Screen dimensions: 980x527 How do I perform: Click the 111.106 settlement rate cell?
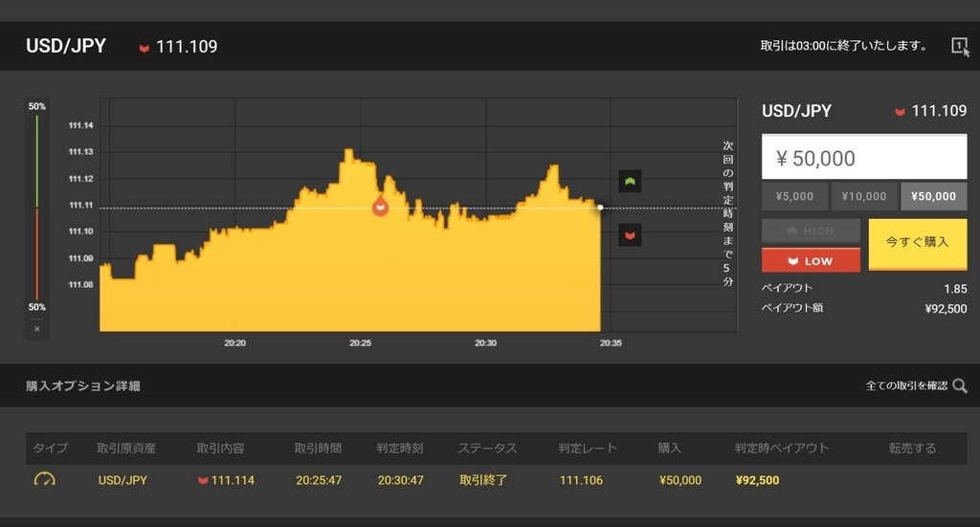(x=581, y=480)
